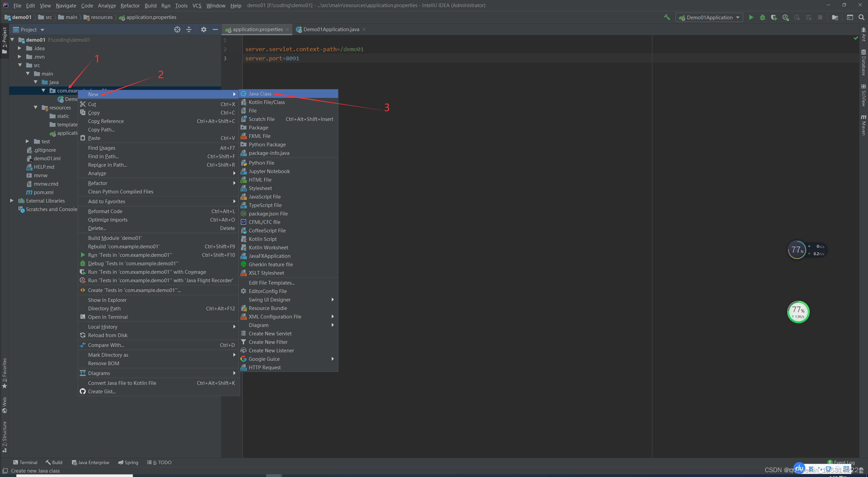Run Demo01Application with coverage

[774, 17]
